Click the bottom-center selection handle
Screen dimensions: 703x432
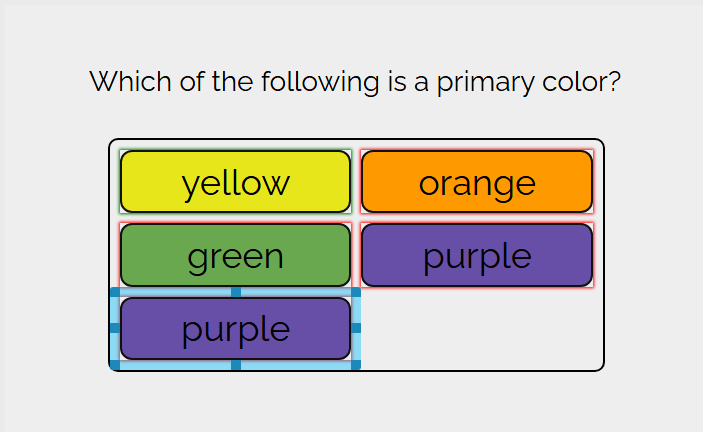236,365
